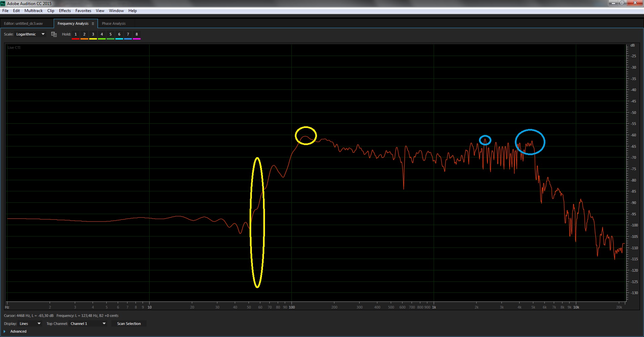Toggle Hold 6 (cyan) snapshot
The width and height of the screenshot is (644, 337).
[x=119, y=35]
